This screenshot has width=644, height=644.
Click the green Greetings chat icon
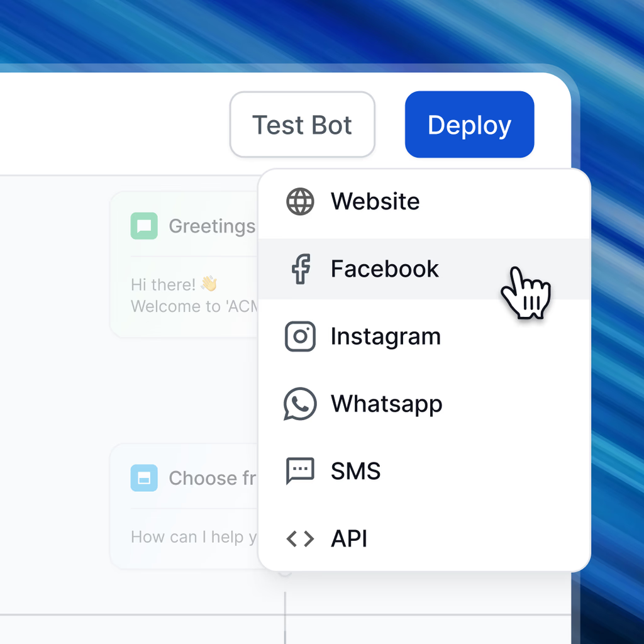[x=144, y=226]
